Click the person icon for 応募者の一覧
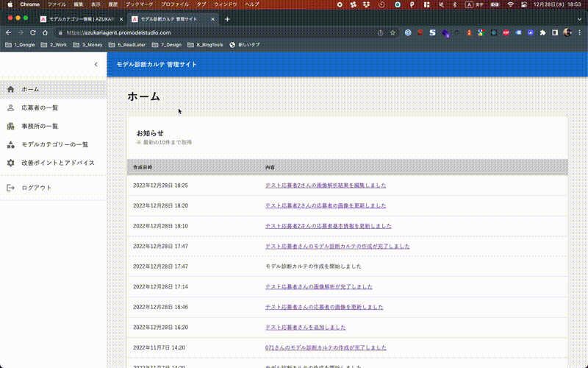This screenshot has width=588, height=368. tap(10, 108)
